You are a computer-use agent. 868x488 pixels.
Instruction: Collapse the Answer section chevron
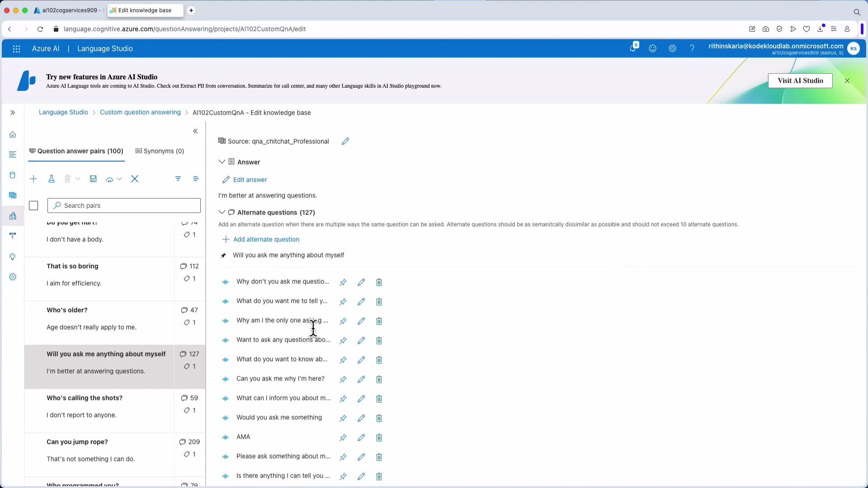[222, 161]
